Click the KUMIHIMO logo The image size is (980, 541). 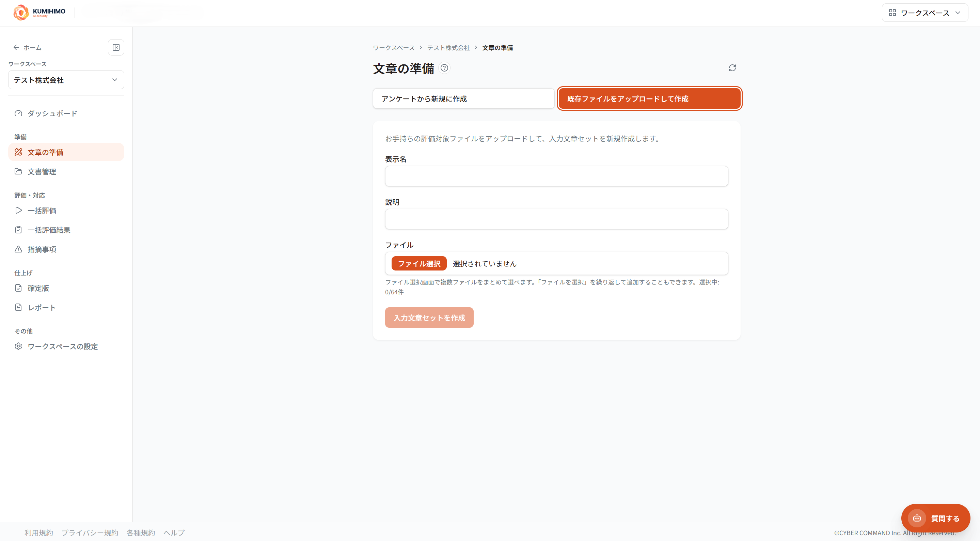pyautogui.click(x=39, y=13)
